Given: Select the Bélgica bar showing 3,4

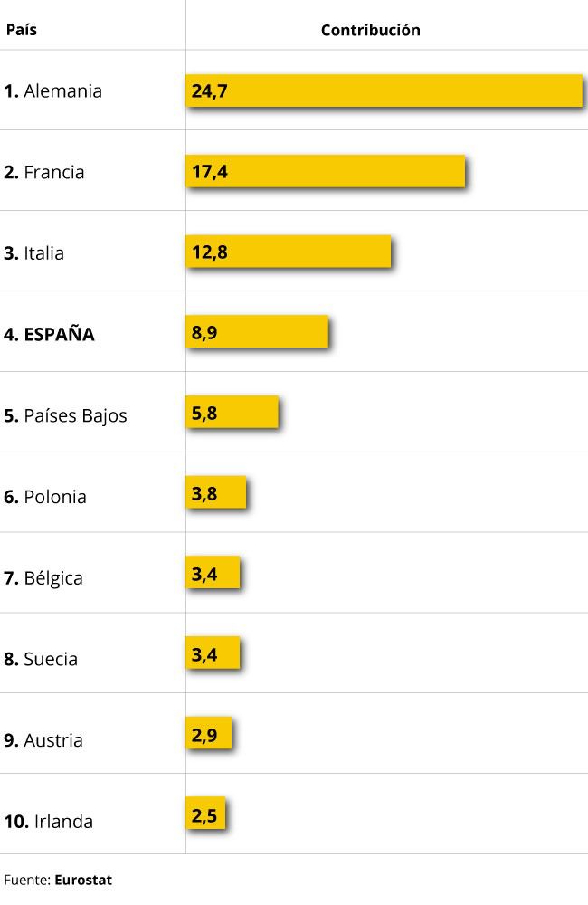Looking at the screenshot, I should point(213,573).
